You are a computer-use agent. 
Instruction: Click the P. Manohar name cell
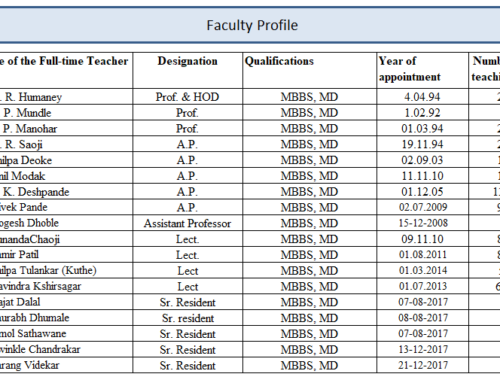tap(66, 128)
